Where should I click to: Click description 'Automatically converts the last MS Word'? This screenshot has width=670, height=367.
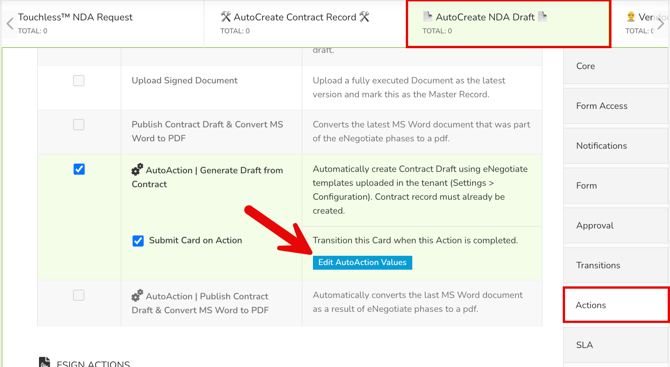coord(417,302)
